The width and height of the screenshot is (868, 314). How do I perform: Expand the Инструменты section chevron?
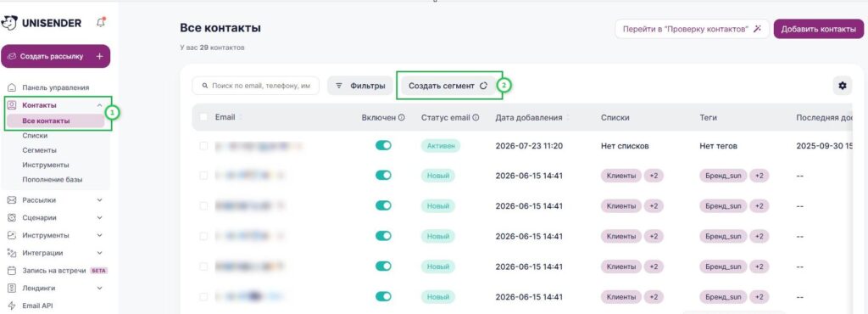100,235
